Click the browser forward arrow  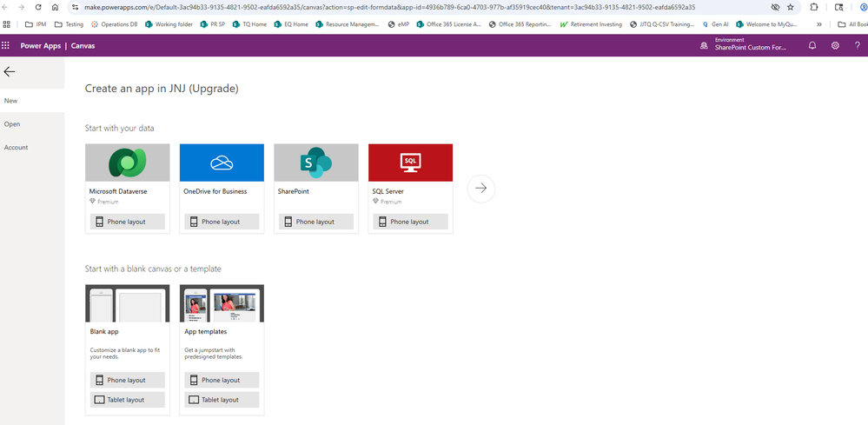click(x=22, y=7)
